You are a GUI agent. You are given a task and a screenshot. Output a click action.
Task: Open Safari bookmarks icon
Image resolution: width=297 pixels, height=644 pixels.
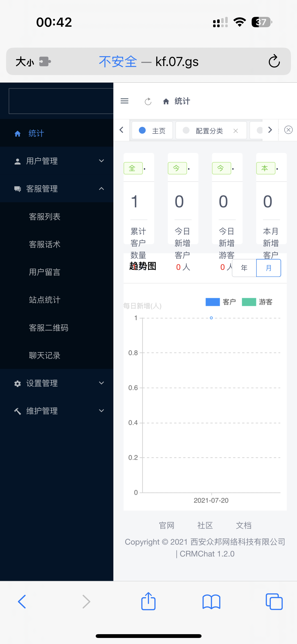tap(211, 602)
